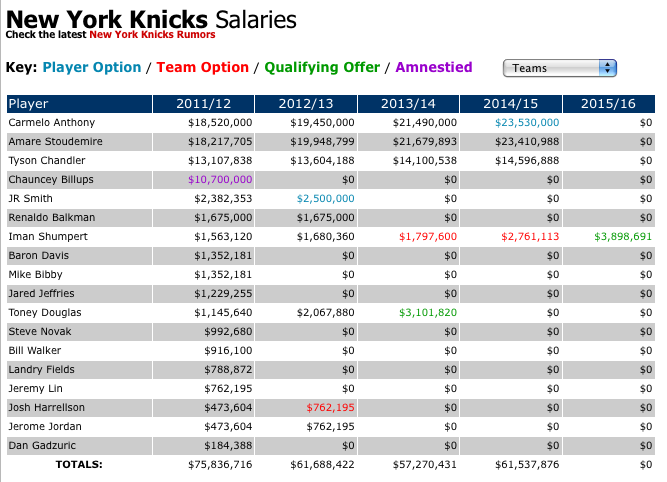Image resolution: width=667 pixels, height=482 pixels.
Task: Select the Renaldo Balkman player name
Action: click(51, 217)
